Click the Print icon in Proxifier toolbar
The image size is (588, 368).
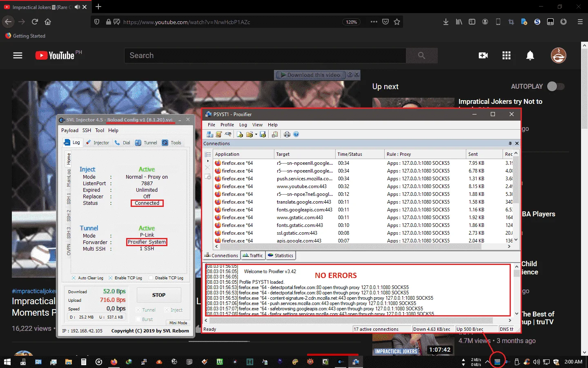pyautogui.click(x=287, y=134)
